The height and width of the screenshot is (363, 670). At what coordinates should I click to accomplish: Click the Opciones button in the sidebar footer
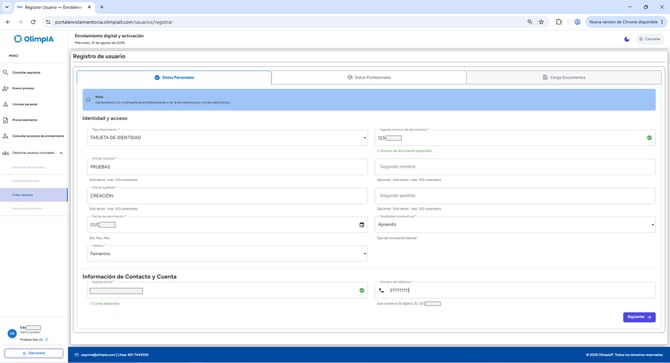[34, 353]
